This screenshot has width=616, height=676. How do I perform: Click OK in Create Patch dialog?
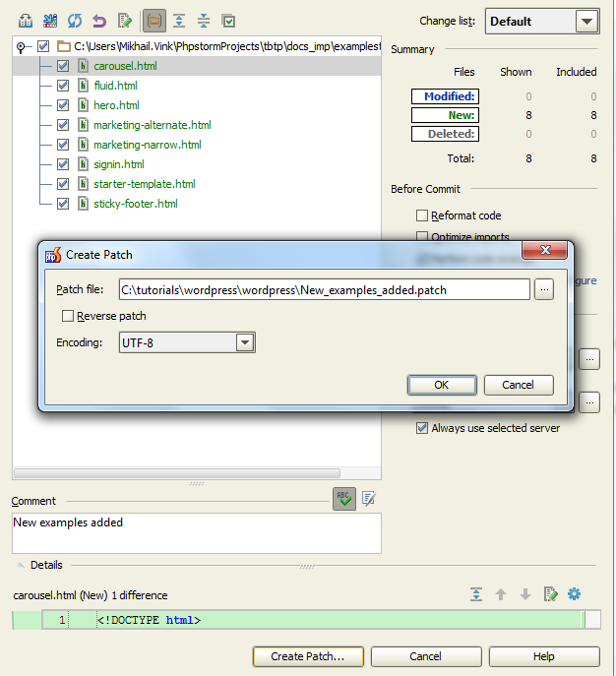pos(442,385)
